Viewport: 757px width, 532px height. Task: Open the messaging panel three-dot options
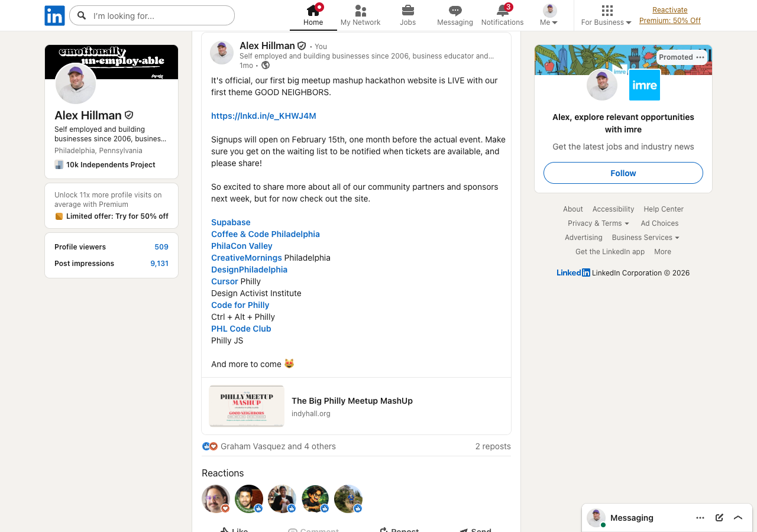700,518
